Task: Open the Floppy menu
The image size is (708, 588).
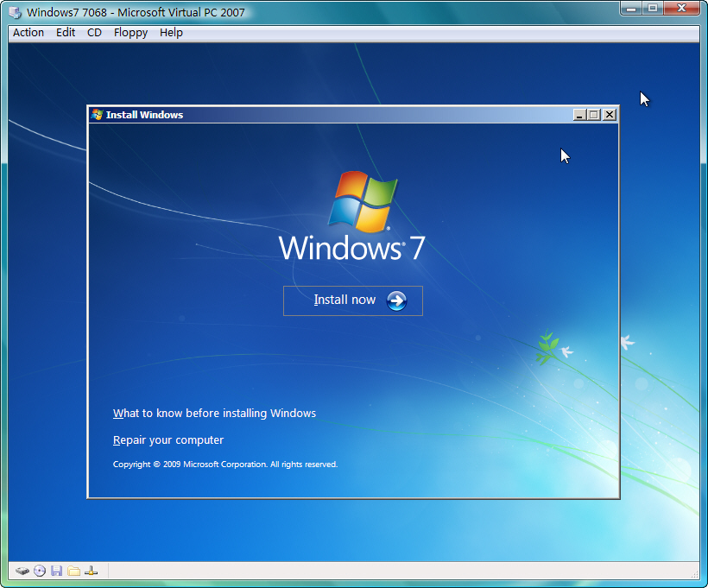Action: (x=130, y=33)
